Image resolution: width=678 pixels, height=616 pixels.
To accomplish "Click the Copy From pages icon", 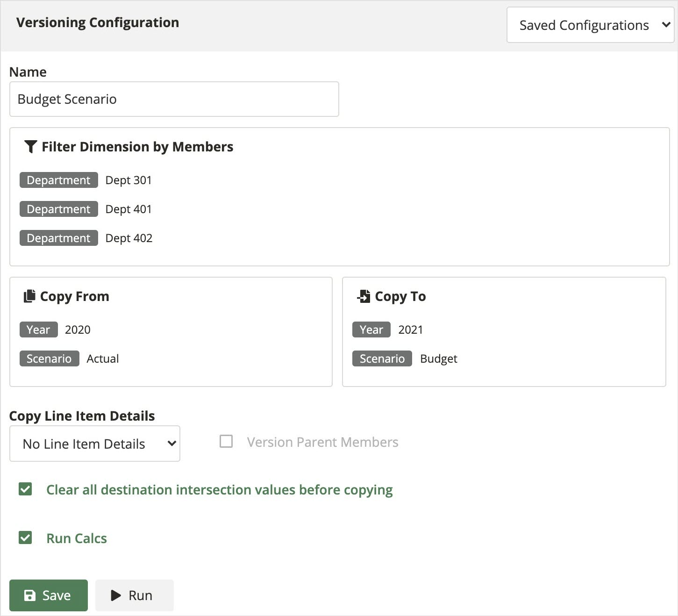I will coord(29,295).
